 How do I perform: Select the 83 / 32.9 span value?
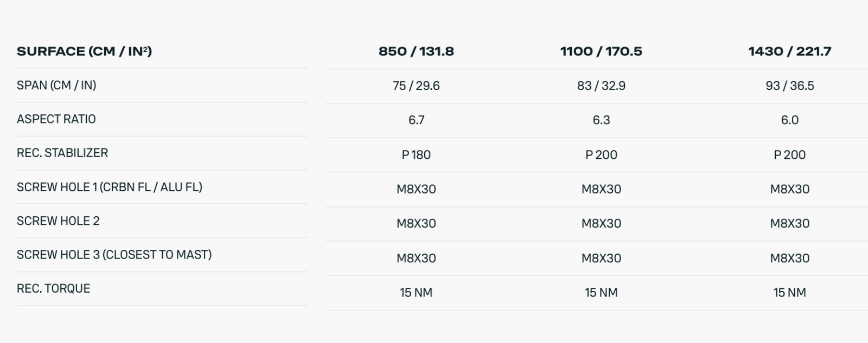coord(601,86)
